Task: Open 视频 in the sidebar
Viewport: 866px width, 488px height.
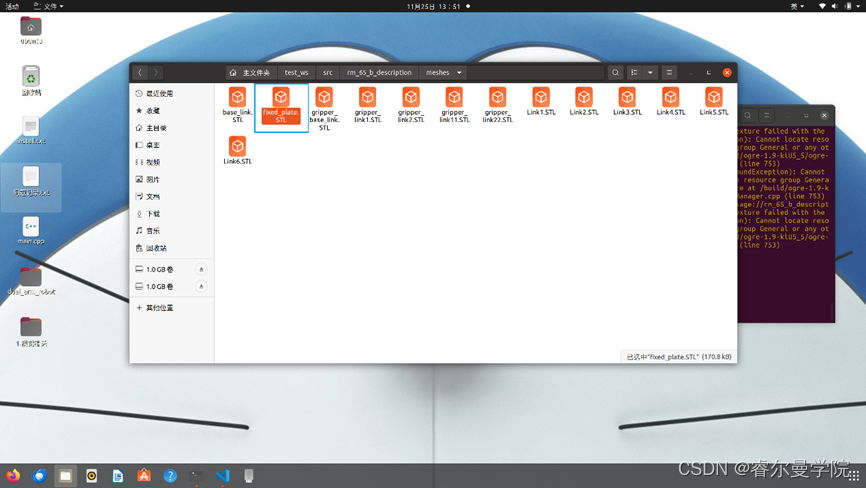Action: [172, 162]
